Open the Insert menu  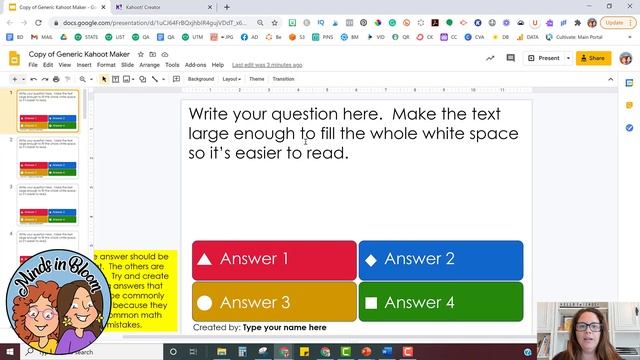[84, 65]
